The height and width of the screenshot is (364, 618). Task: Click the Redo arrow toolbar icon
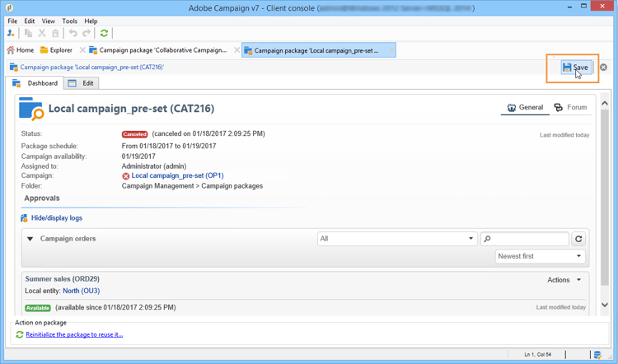[87, 33]
